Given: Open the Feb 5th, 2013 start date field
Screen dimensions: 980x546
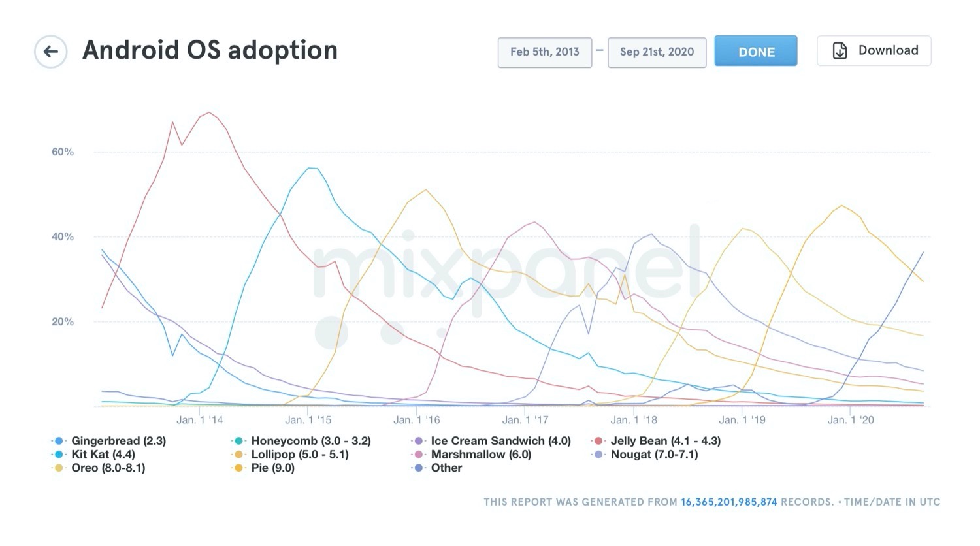Looking at the screenshot, I should [545, 52].
